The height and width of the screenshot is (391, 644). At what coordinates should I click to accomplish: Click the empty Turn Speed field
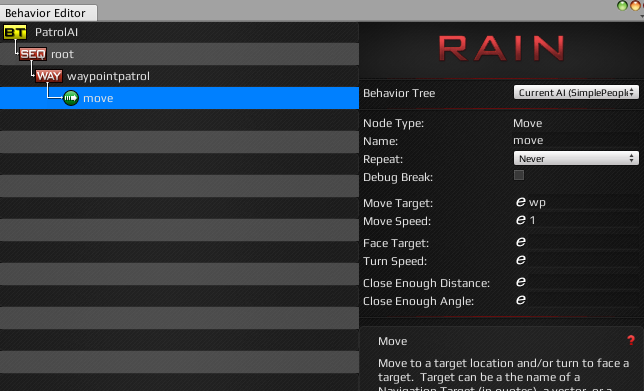[584, 260]
